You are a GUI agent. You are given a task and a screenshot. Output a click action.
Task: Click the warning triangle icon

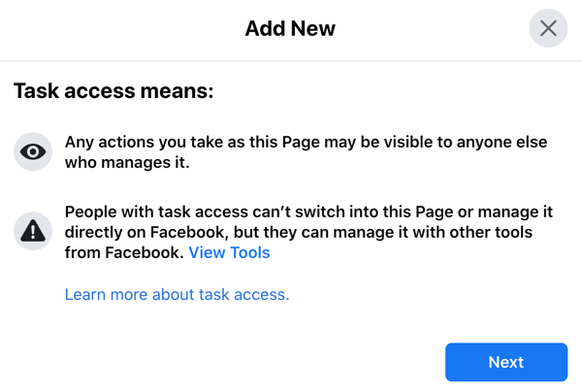(x=33, y=231)
